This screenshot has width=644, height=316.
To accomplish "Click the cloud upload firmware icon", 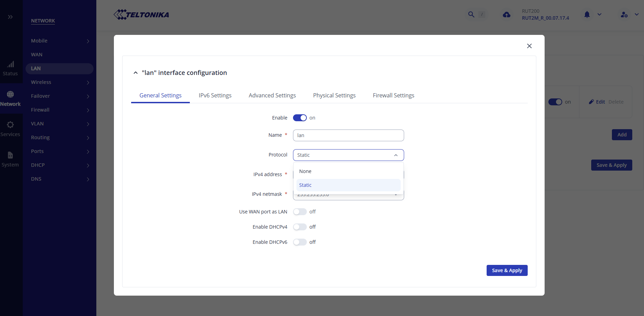I will tap(506, 15).
